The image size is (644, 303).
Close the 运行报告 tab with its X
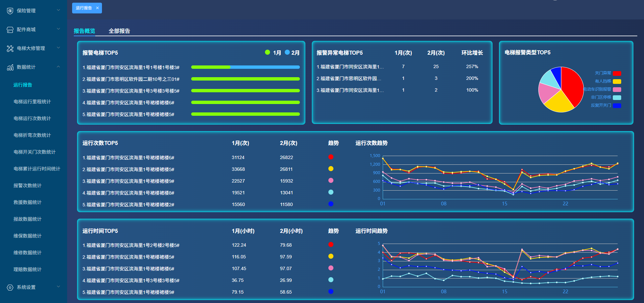[x=97, y=8]
